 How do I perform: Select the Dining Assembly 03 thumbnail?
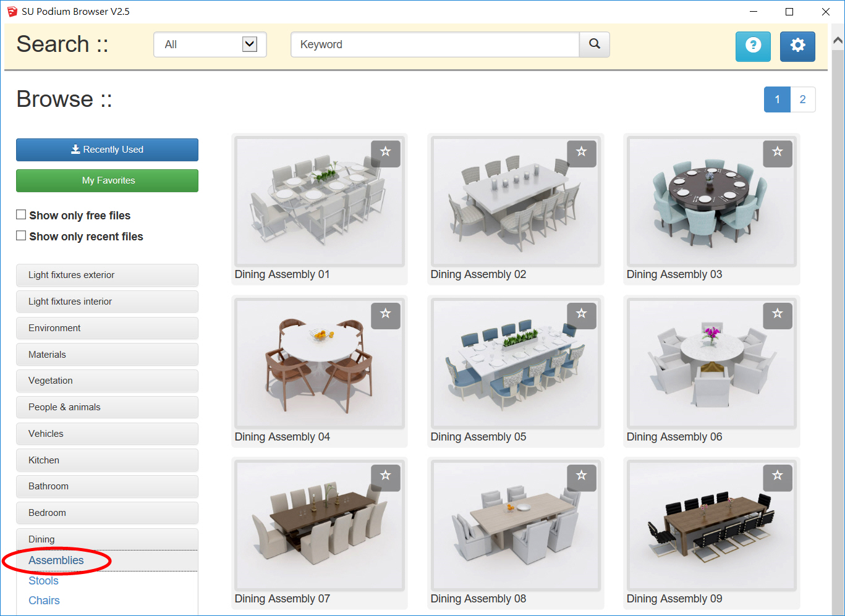711,201
